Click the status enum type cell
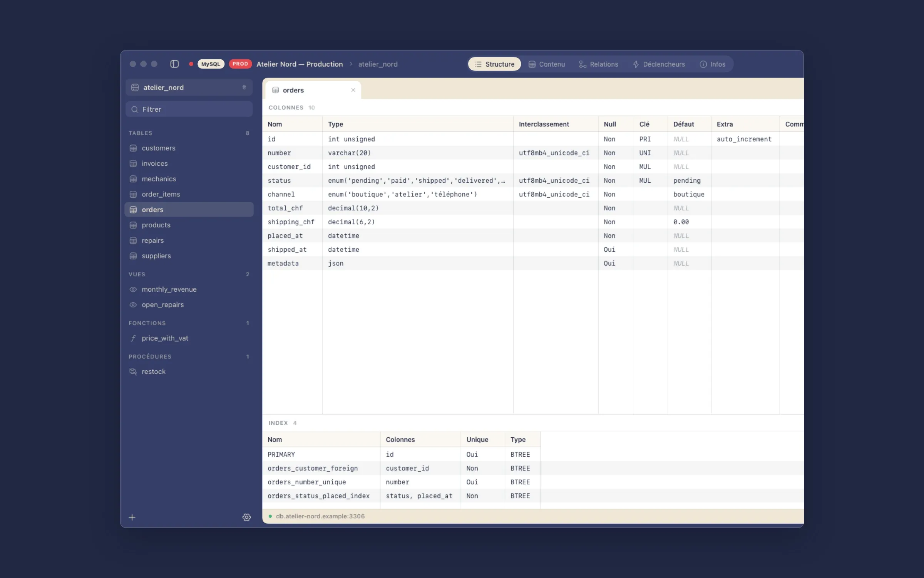Viewport: 924px width, 578px height. 417,181
